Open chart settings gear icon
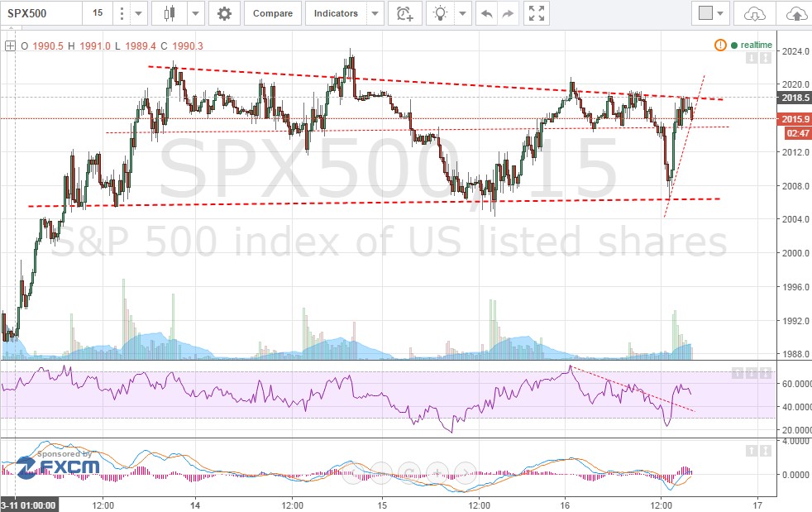 [x=224, y=13]
